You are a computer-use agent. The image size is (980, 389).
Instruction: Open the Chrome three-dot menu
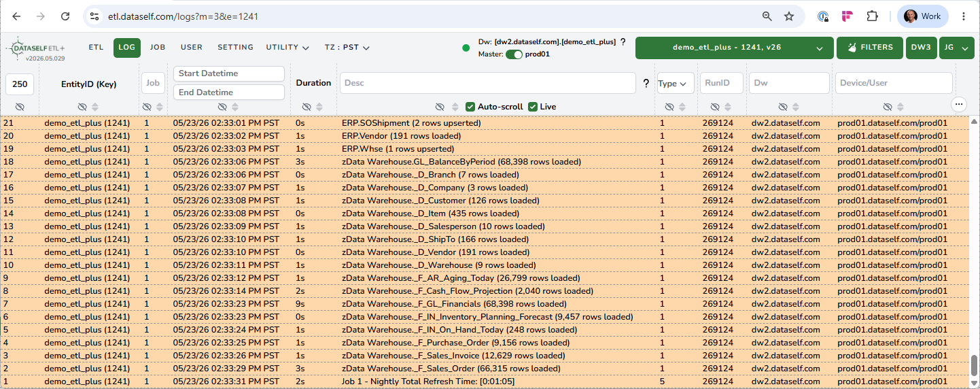click(x=963, y=16)
